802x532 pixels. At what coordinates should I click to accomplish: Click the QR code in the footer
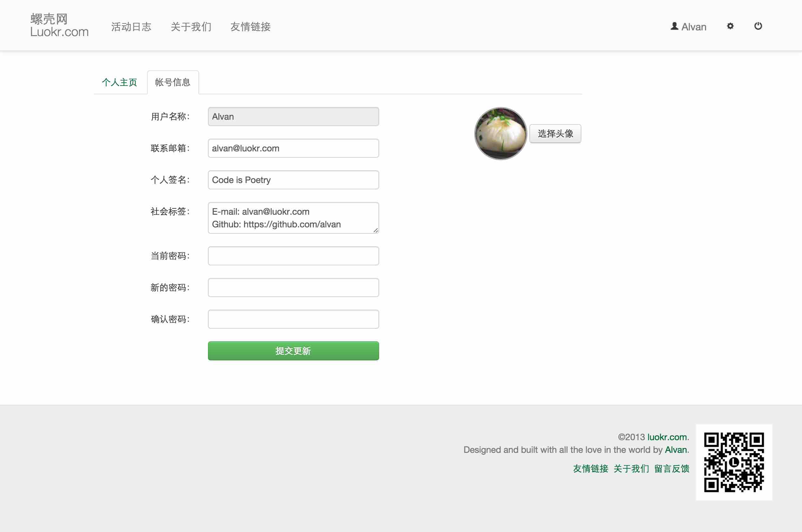pos(734,462)
